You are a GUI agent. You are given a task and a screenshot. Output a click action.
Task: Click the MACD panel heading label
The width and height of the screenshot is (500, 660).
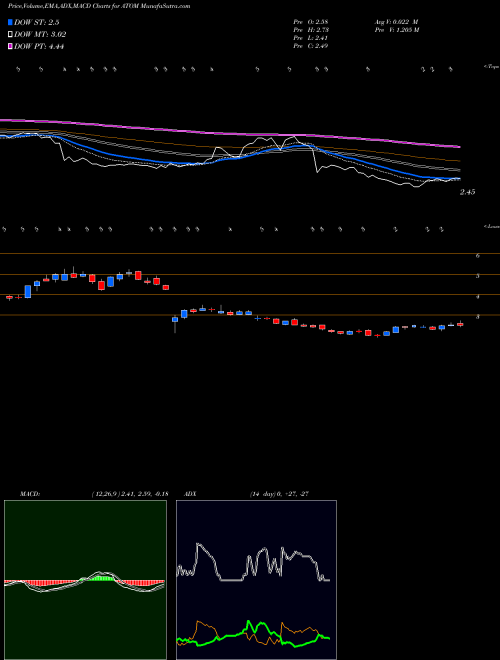(x=30, y=494)
